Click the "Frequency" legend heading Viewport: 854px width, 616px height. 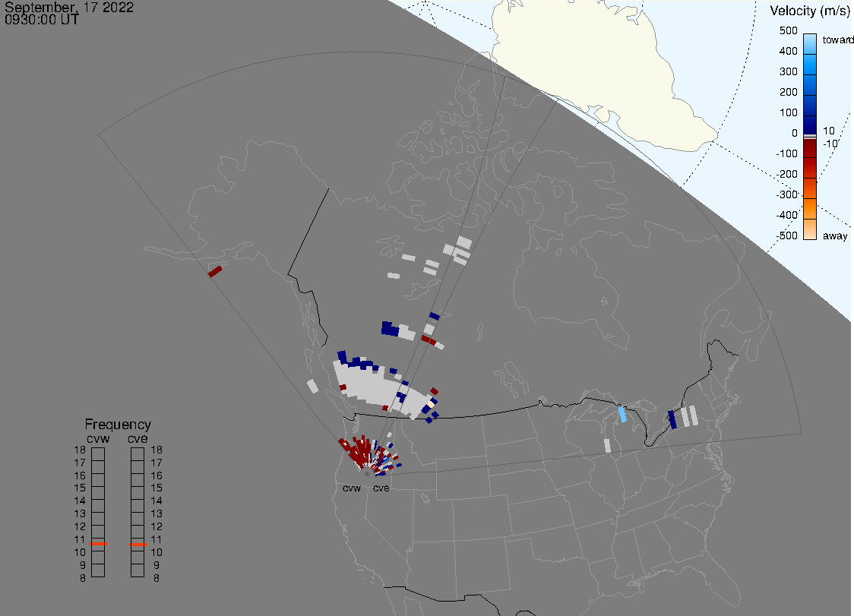[x=118, y=425]
